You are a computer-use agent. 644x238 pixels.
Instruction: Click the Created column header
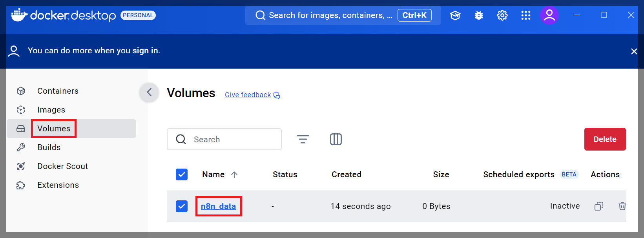pos(346,174)
